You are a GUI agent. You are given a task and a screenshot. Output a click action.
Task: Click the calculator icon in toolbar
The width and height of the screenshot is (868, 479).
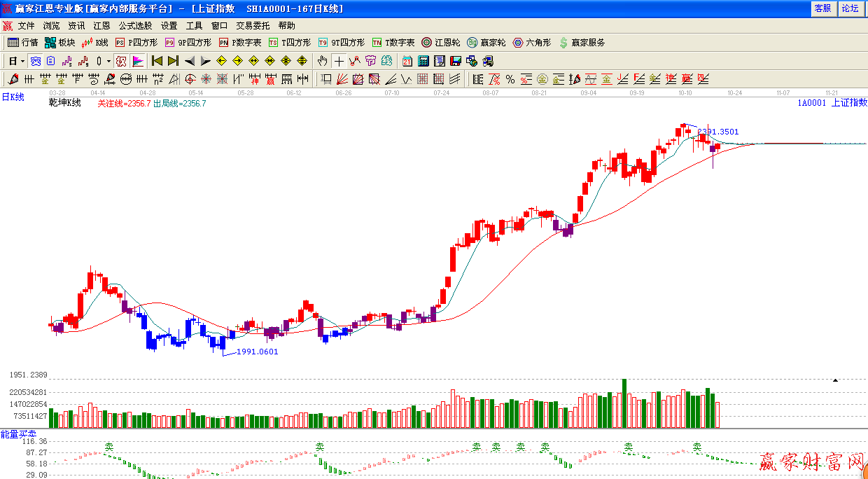[x=423, y=61]
